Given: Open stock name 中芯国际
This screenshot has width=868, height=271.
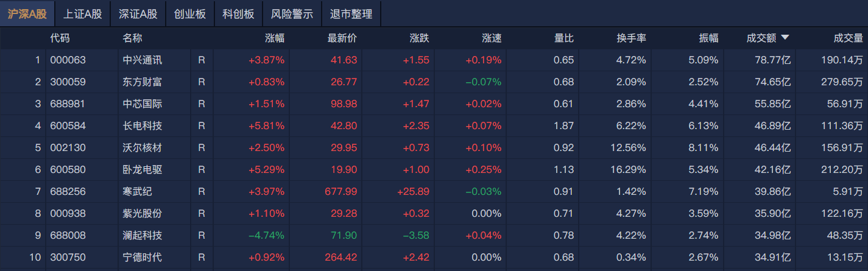Looking at the screenshot, I should 143,104.
